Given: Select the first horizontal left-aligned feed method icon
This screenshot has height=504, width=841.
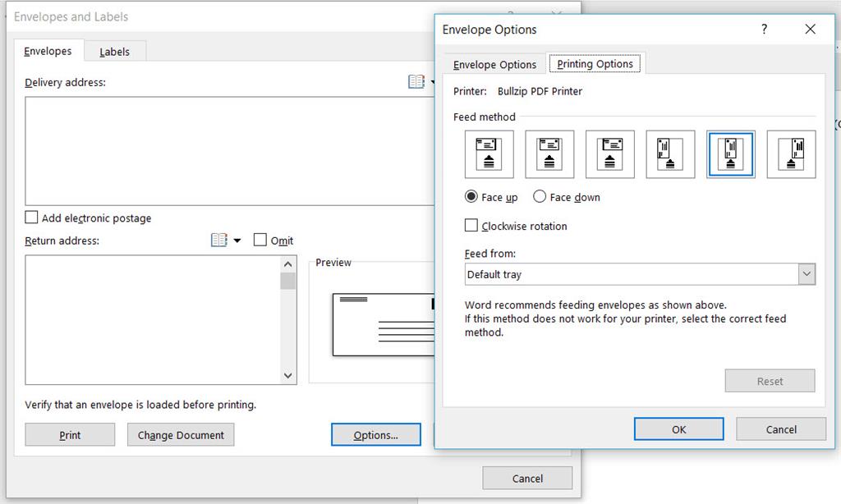Looking at the screenshot, I should pos(489,154).
